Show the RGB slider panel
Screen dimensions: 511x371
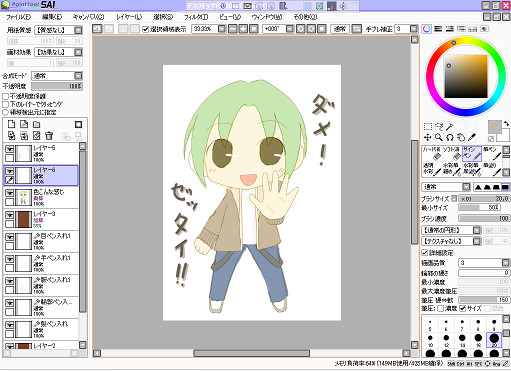click(x=438, y=29)
